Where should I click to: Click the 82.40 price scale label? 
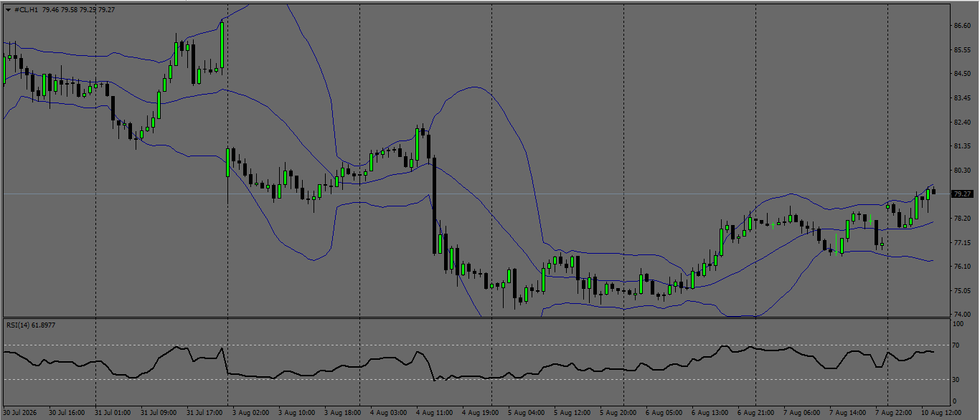pos(962,122)
